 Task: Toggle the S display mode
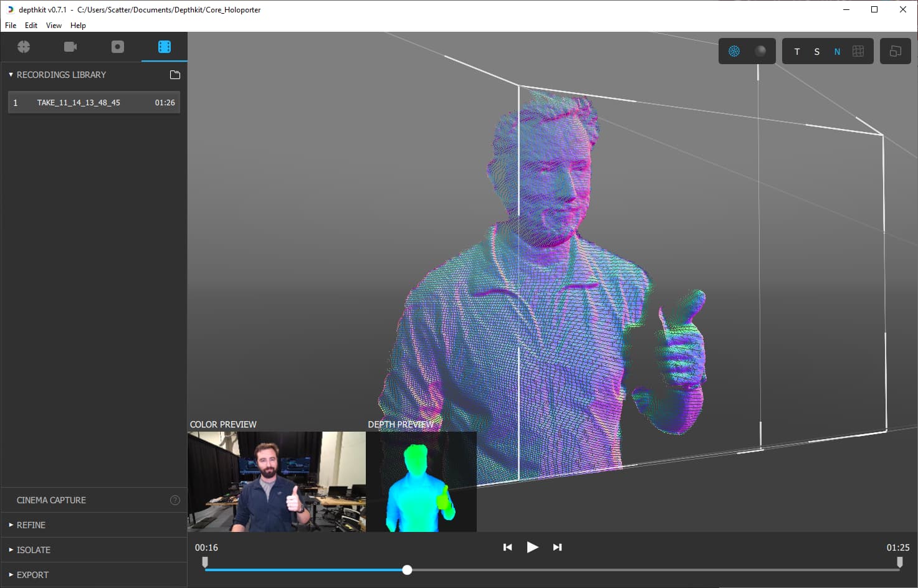click(817, 52)
